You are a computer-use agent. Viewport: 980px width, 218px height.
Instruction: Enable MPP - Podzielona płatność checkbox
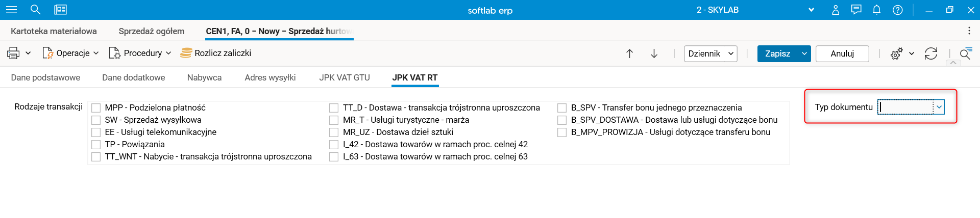coord(96,108)
